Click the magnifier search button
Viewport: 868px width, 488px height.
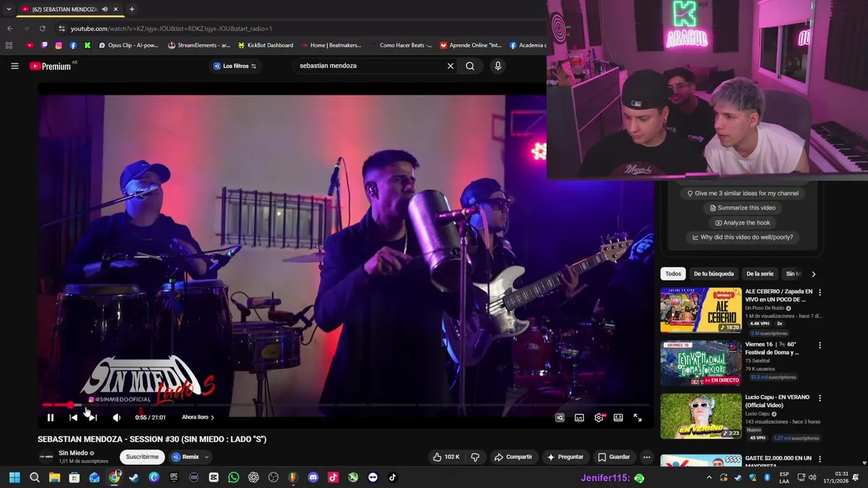click(470, 66)
